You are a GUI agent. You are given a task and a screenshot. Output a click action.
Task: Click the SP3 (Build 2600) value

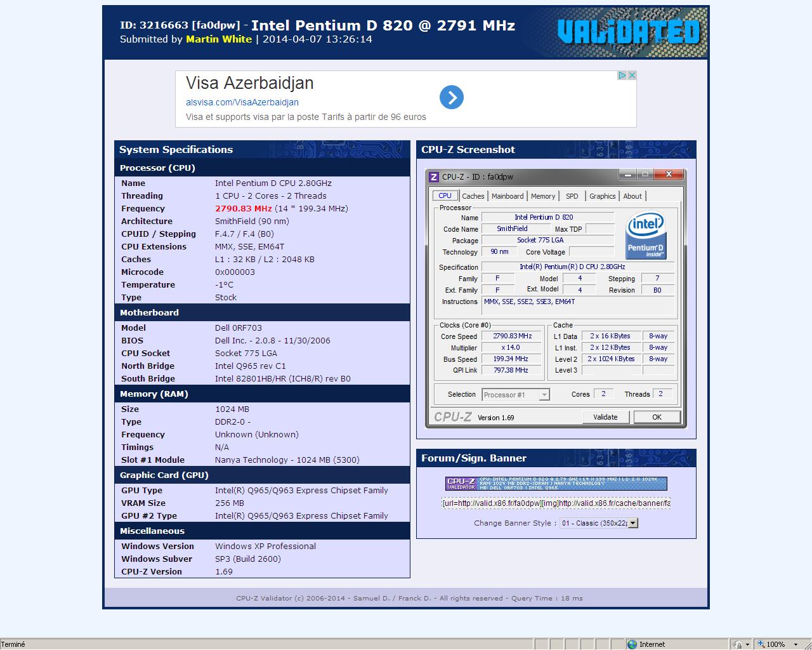tap(248, 559)
